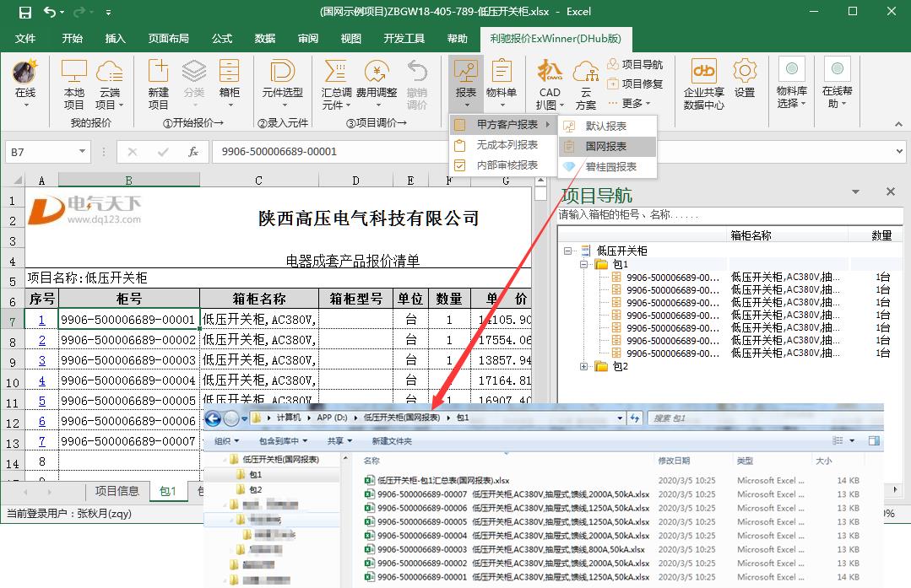This screenshot has width=911, height=588.
Task: Collapse the 包1 tree node
Action: 584,264
